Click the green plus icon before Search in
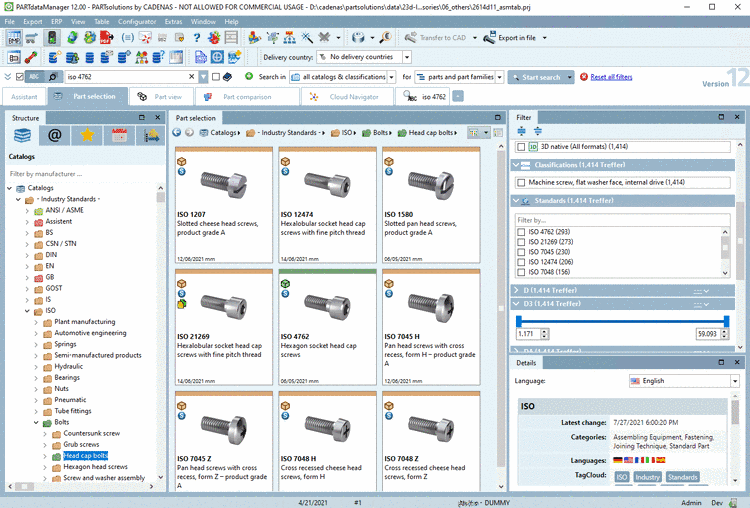This screenshot has height=508, width=750. [x=249, y=77]
